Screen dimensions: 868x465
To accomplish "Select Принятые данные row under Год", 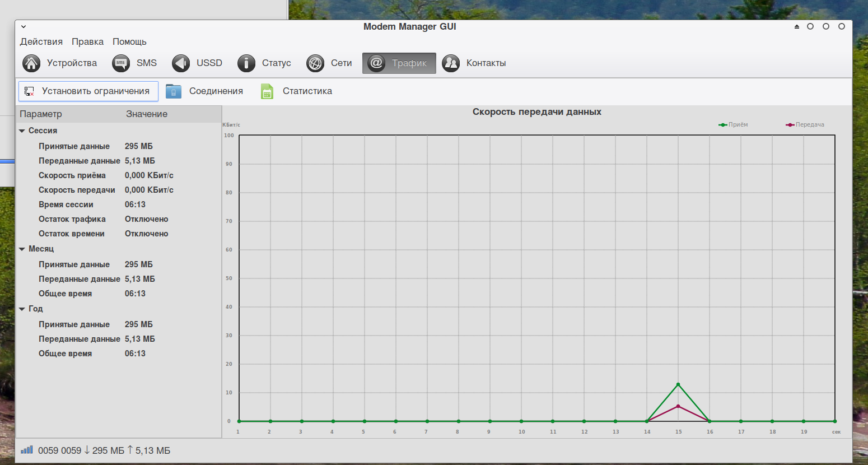I will [119, 324].
